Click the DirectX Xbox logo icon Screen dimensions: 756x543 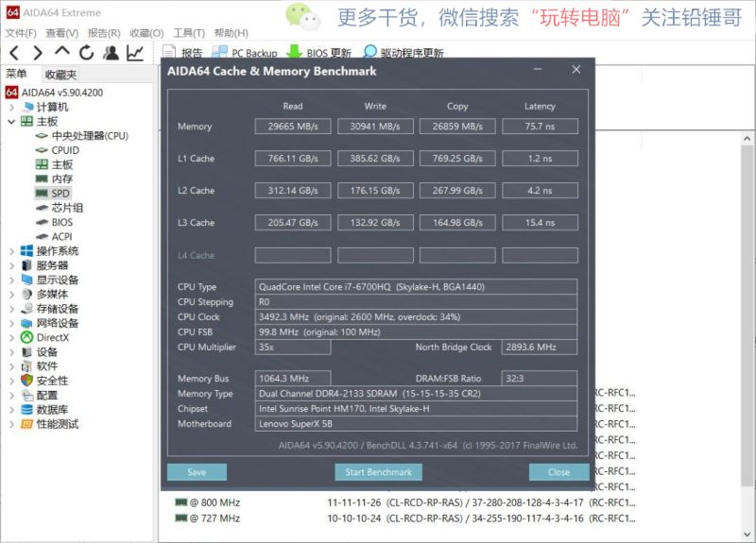[x=27, y=337]
